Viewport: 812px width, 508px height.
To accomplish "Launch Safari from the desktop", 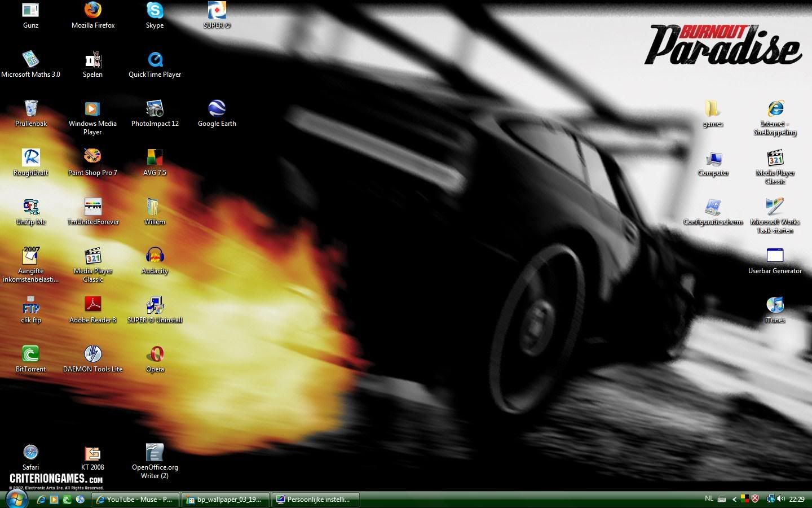I will tap(30, 457).
